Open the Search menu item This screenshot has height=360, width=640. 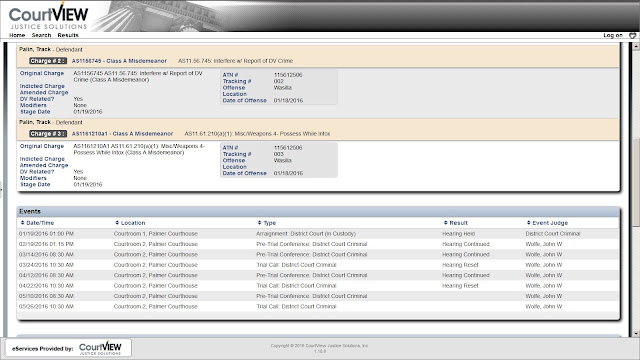point(41,35)
